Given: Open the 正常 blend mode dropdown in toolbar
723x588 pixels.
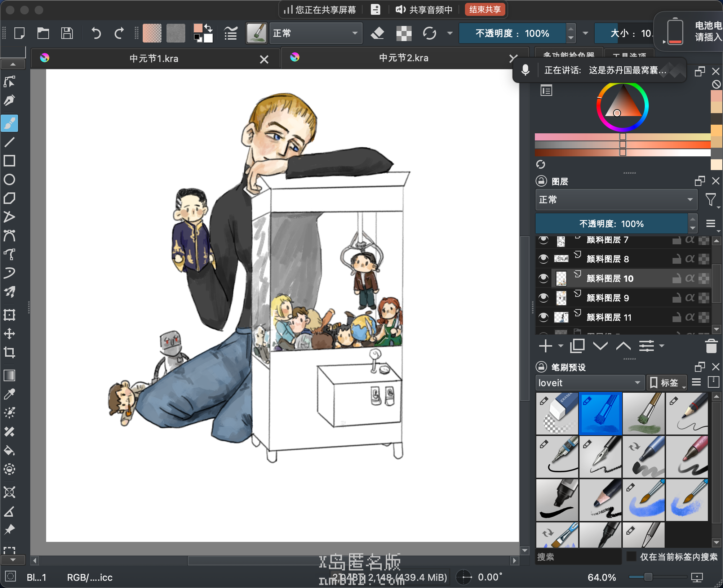Looking at the screenshot, I should [316, 33].
